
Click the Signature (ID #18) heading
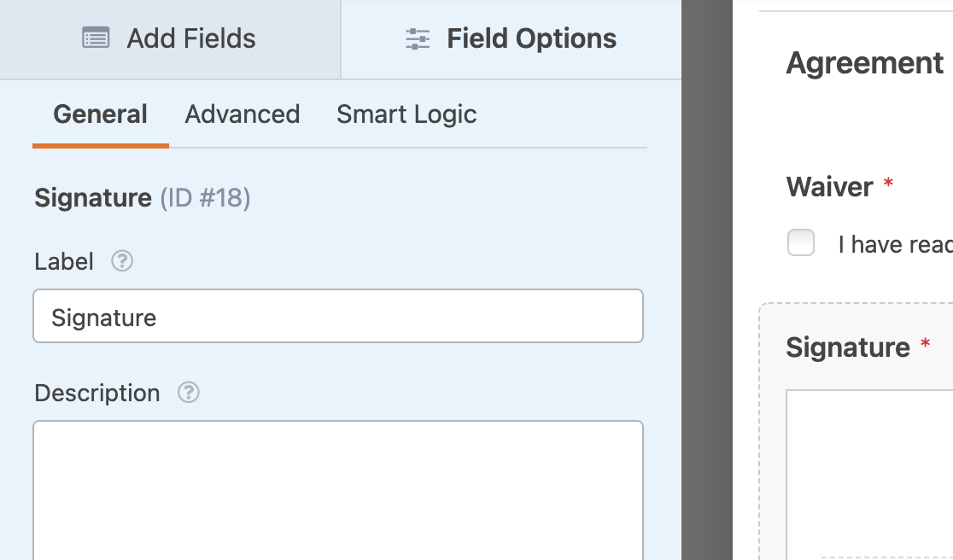142,198
